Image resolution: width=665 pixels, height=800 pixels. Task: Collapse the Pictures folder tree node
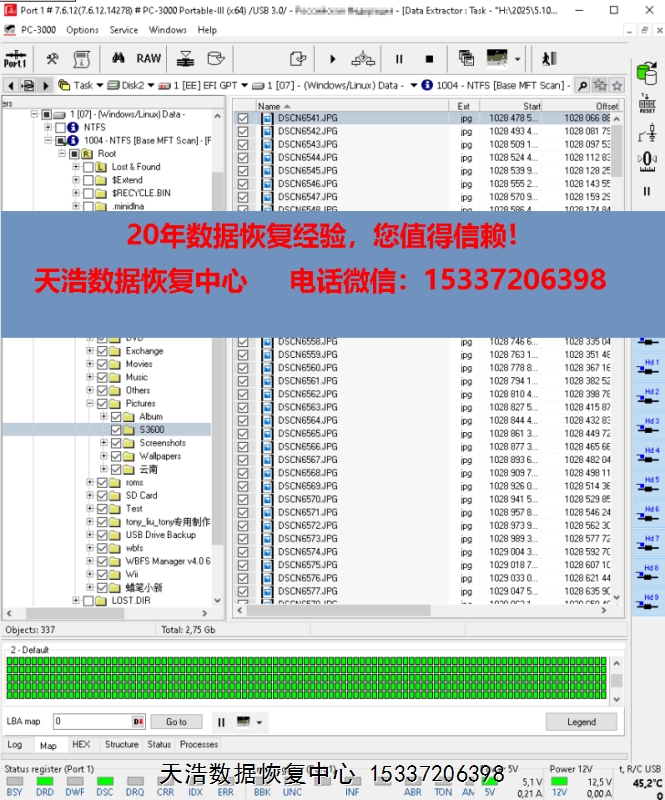tap(90, 404)
